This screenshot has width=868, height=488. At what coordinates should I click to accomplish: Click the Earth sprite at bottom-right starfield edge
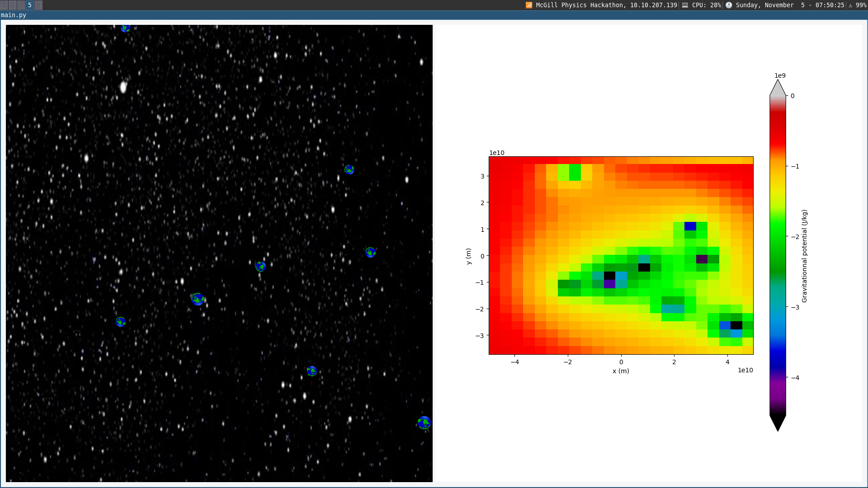[x=424, y=422]
